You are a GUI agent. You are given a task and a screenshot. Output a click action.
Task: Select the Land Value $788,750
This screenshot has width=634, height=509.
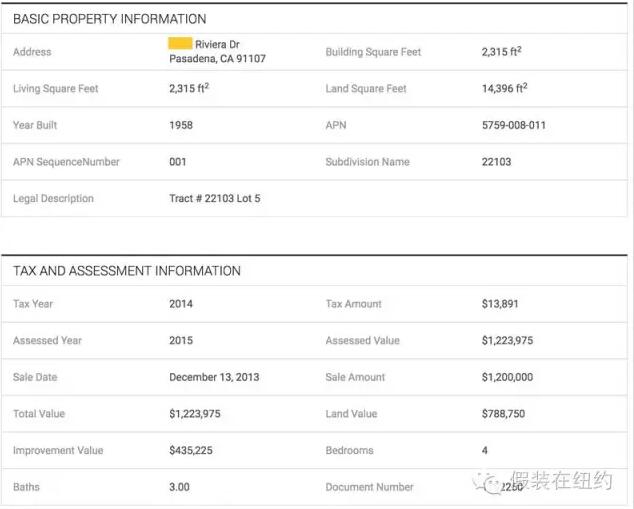503,414
